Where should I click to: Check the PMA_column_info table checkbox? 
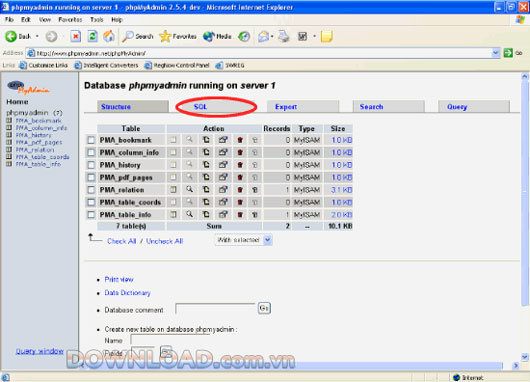[91, 152]
